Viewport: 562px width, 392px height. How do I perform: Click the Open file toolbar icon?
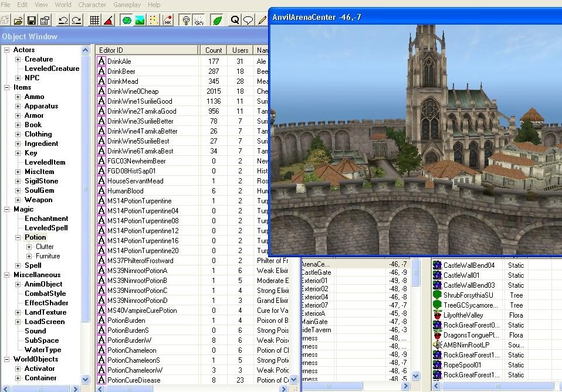click(18, 21)
